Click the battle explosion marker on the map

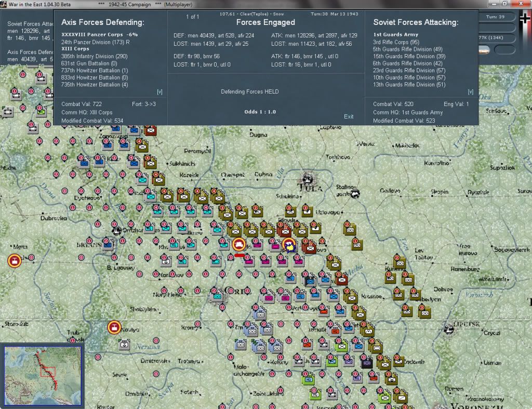[289, 247]
